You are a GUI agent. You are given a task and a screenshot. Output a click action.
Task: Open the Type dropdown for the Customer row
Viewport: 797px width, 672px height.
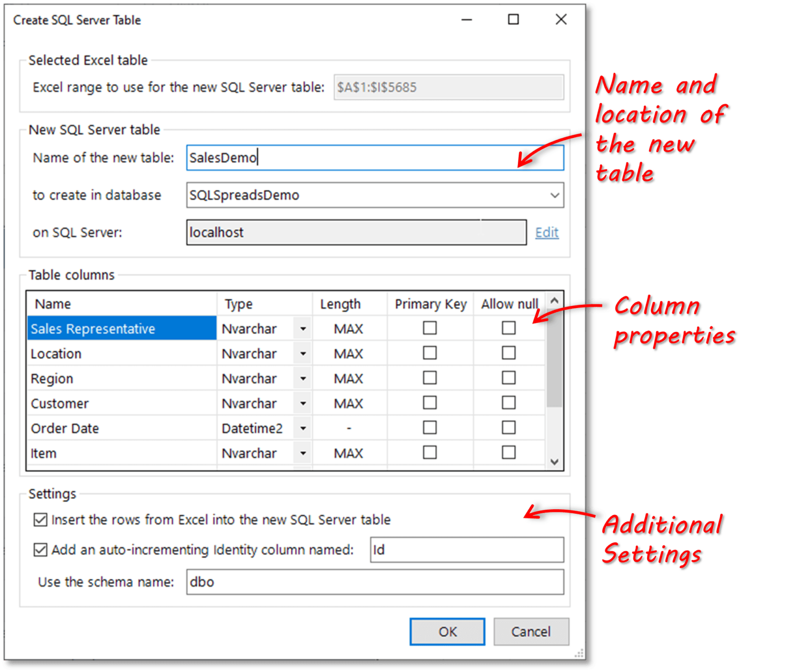pos(303,403)
